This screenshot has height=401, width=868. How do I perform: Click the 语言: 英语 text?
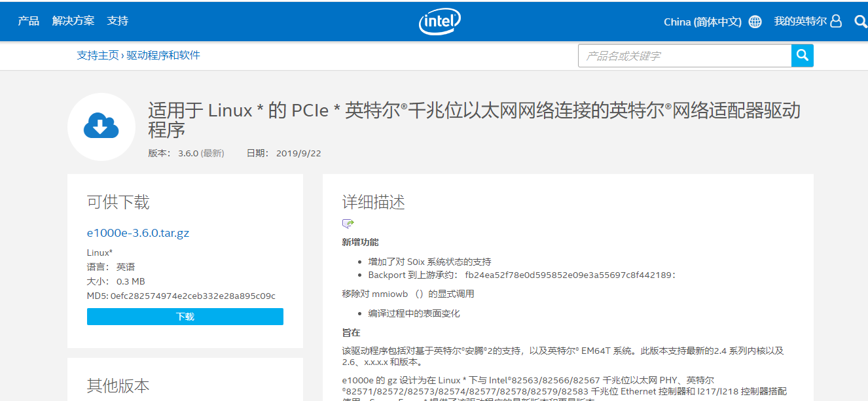(111, 267)
